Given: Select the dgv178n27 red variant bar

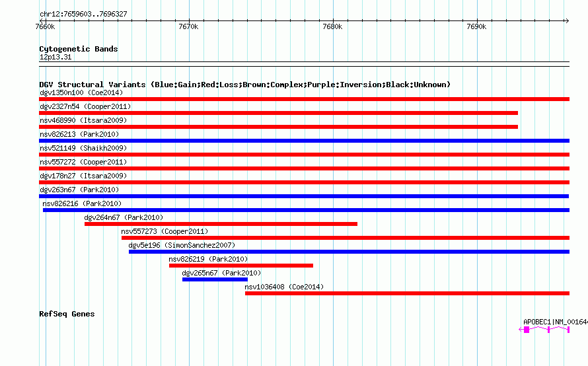Looking at the screenshot, I should 304,182.
